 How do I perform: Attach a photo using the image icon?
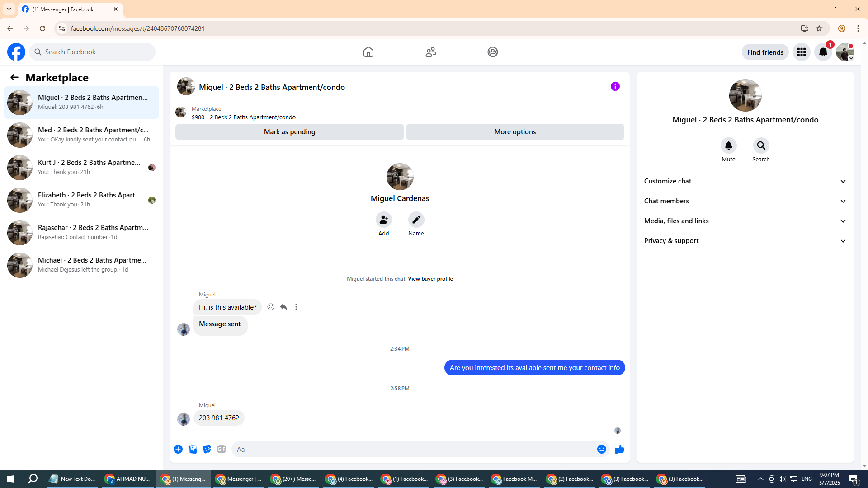coord(193,449)
